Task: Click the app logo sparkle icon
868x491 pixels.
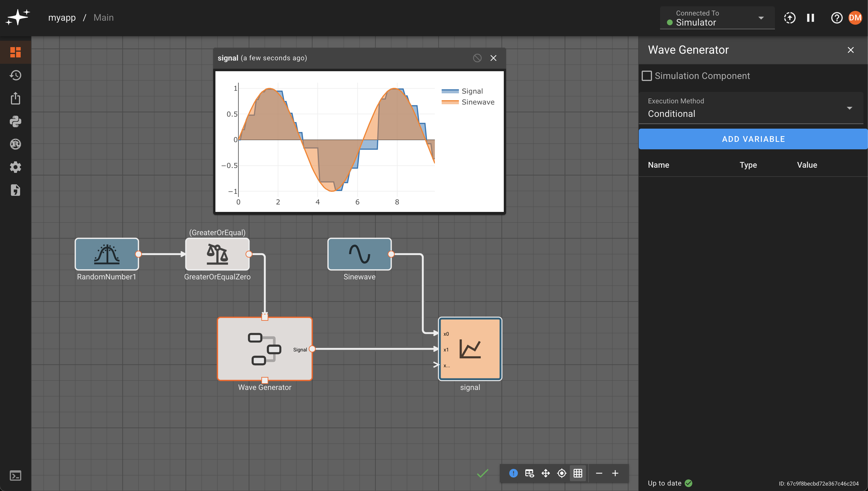Action: (18, 17)
